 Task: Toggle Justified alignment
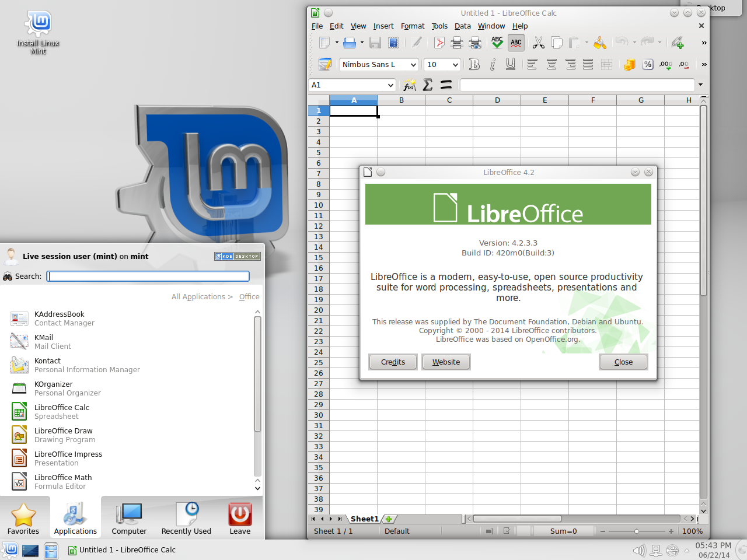pyautogui.click(x=588, y=65)
